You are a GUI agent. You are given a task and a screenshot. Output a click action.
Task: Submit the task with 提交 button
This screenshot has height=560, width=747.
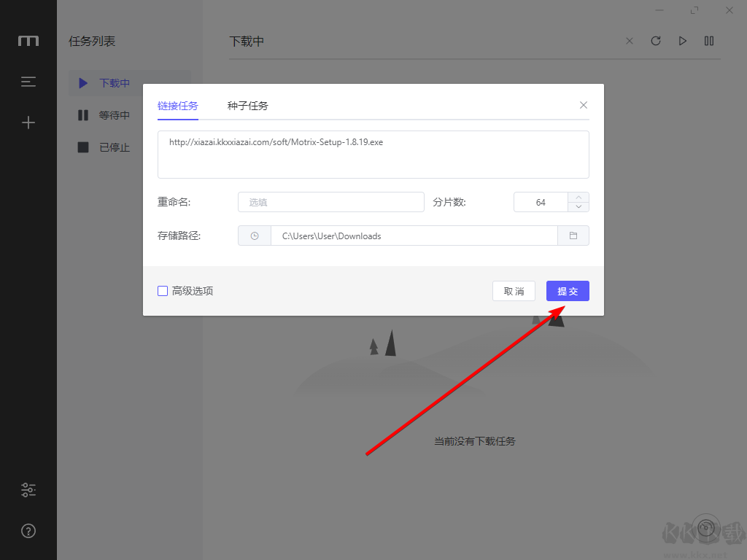click(568, 290)
